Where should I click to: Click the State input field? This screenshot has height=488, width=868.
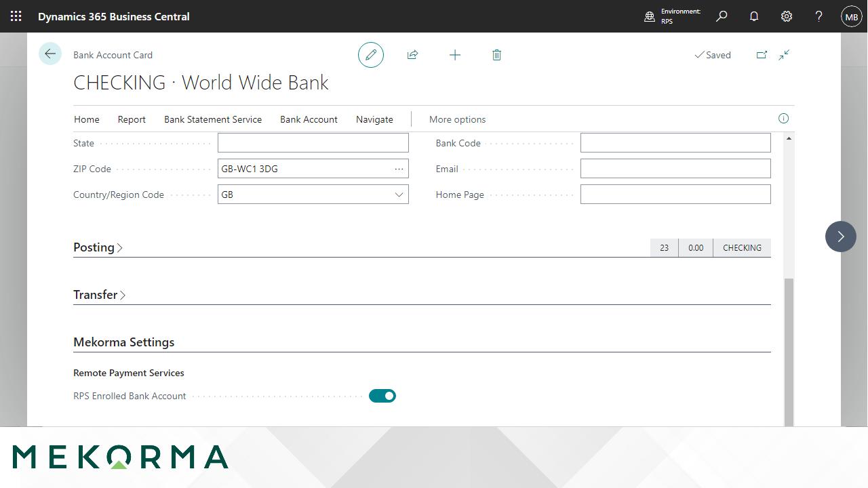(313, 143)
